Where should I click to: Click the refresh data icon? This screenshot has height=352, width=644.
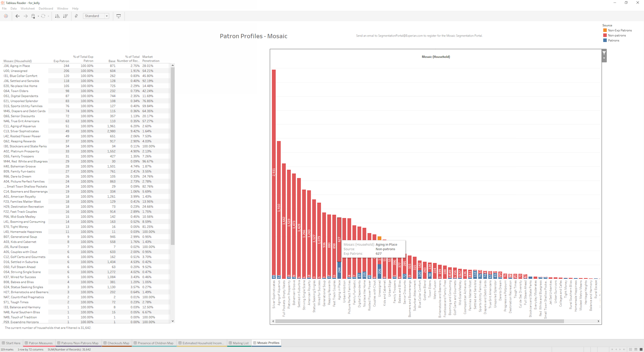(43, 16)
